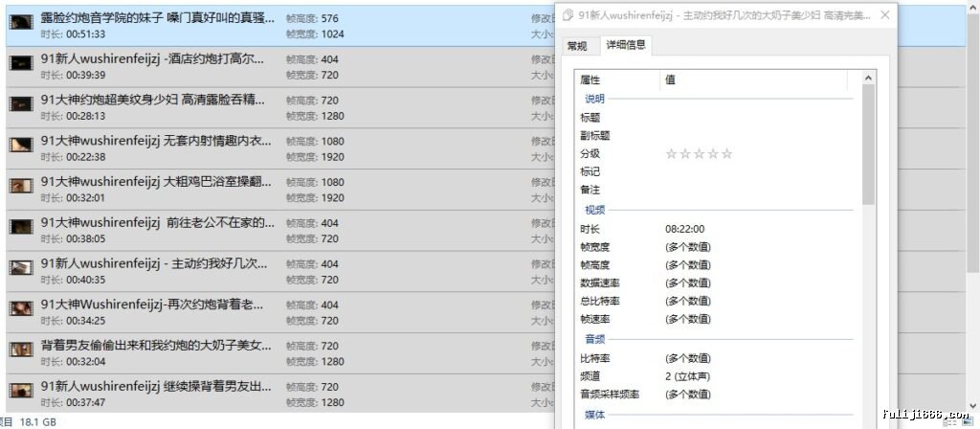The height and width of the screenshot is (429, 980).
Task: Close the properties dialog
Action: tap(884, 15)
